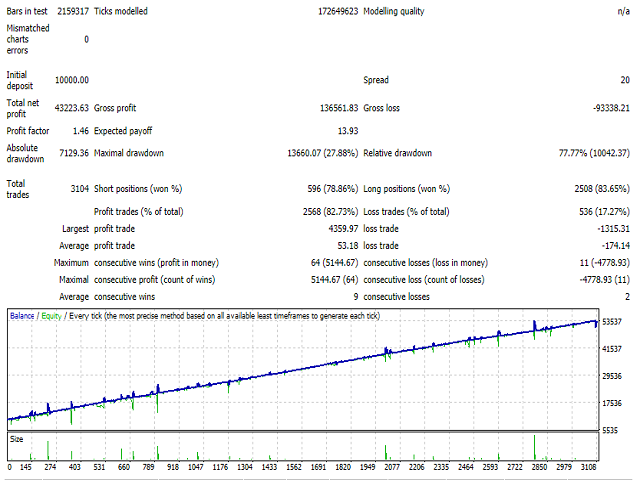Click the Expected payoff value 13.93
Image resolution: width=640 pixels, height=480 pixels.
343,129
